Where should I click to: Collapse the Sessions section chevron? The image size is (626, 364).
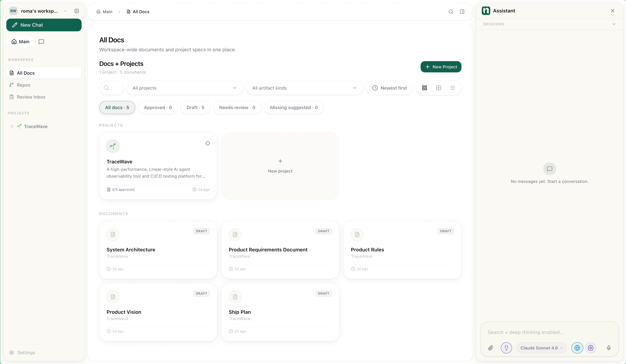[614, 24]
